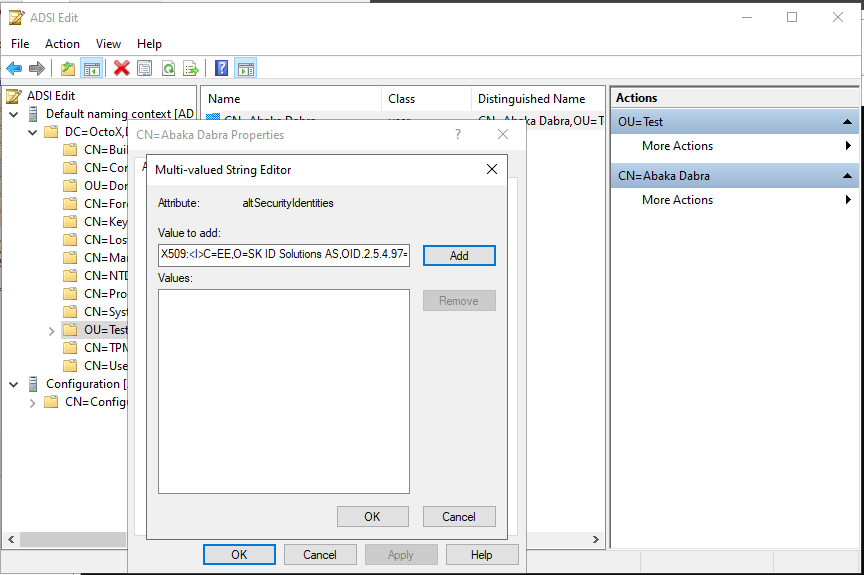Collapse the OU=Test actions section

pos(847,122)
